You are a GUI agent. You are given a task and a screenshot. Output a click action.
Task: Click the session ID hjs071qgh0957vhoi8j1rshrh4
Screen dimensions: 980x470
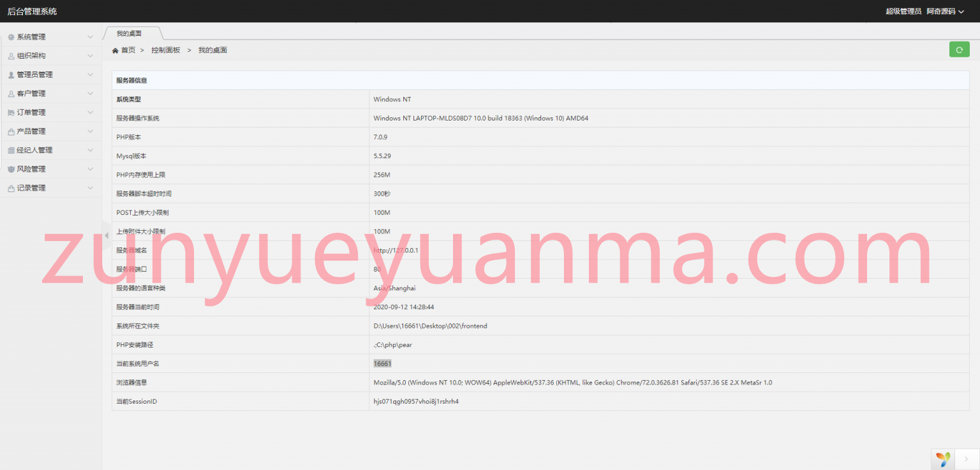click(416, 401)
